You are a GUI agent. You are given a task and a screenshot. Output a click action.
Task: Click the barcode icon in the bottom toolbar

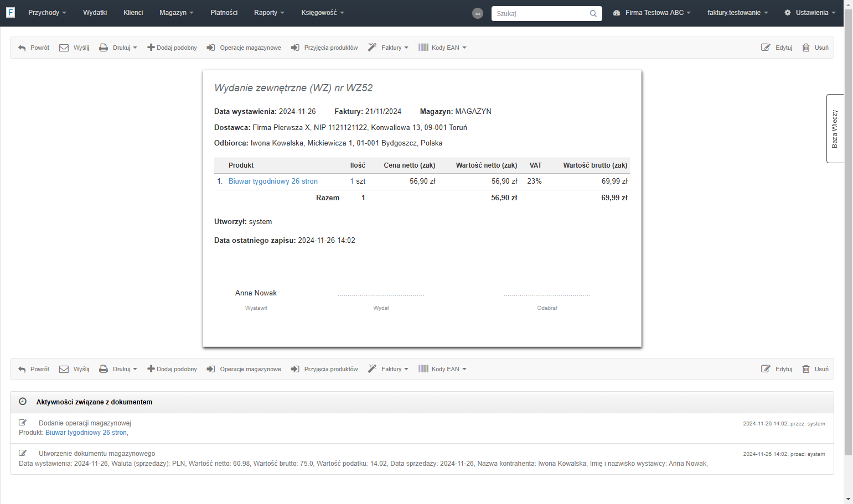coord(423,369)
